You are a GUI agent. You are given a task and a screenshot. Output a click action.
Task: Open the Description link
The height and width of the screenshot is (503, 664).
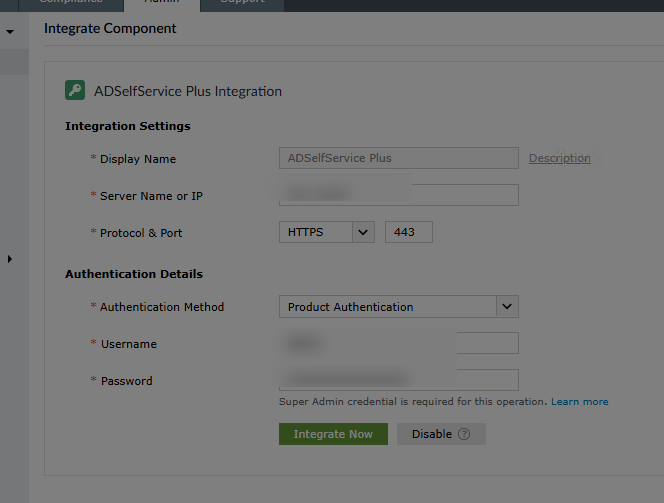[559, 158]
